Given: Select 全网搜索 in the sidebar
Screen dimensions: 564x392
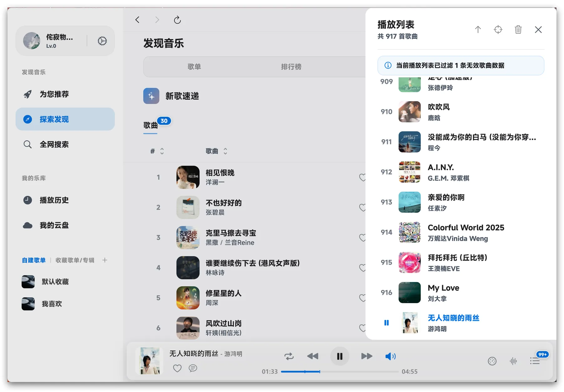Looking at the screenshot, I should (x=54, y=144).
